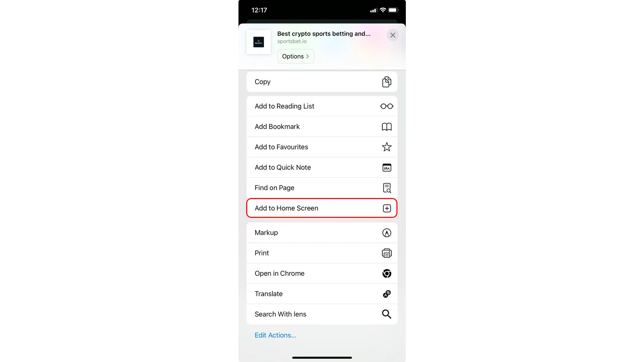Click the Add to Reading List icon
Screen dimensions: 644x362
point(387,106)
